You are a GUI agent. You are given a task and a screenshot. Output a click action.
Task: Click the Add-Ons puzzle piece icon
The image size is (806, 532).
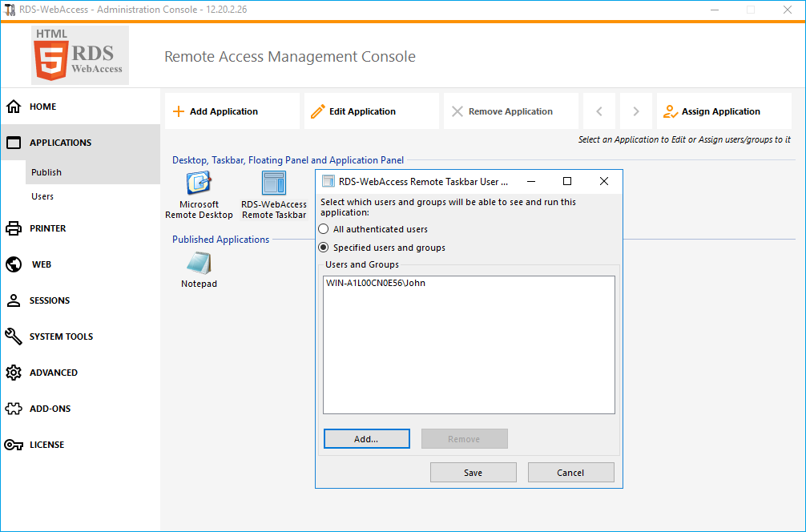pos(14,409)
